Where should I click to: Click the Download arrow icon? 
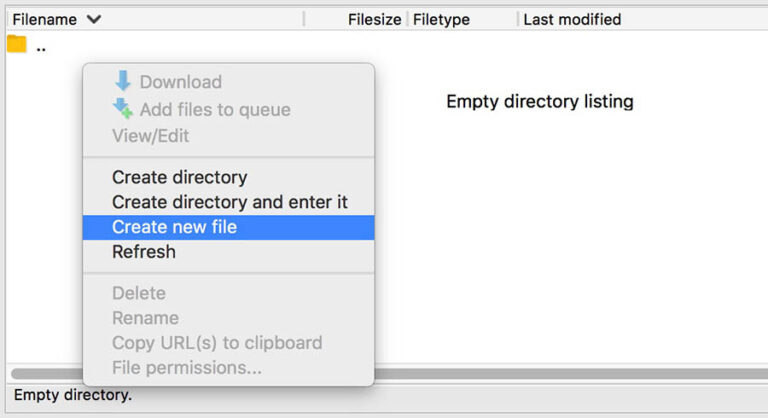tap(123, 81)
